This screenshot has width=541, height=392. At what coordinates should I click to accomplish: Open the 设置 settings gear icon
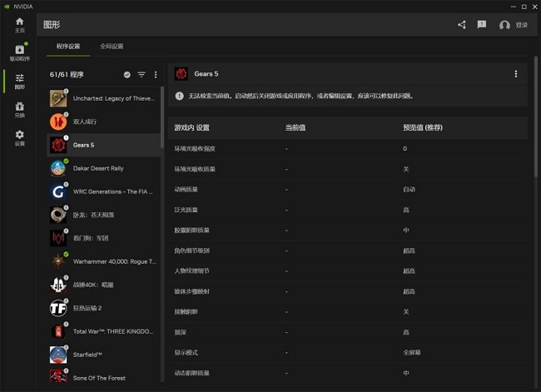19,137
